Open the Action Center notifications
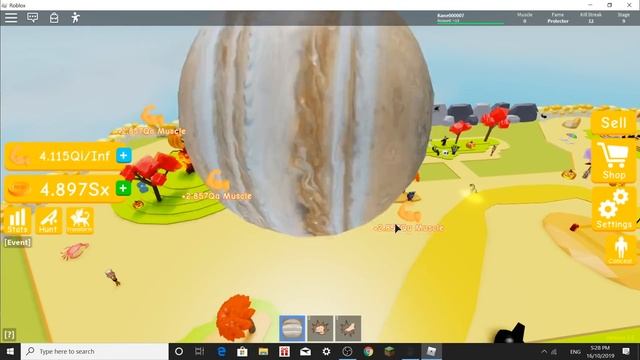 [x=626, y=351]
